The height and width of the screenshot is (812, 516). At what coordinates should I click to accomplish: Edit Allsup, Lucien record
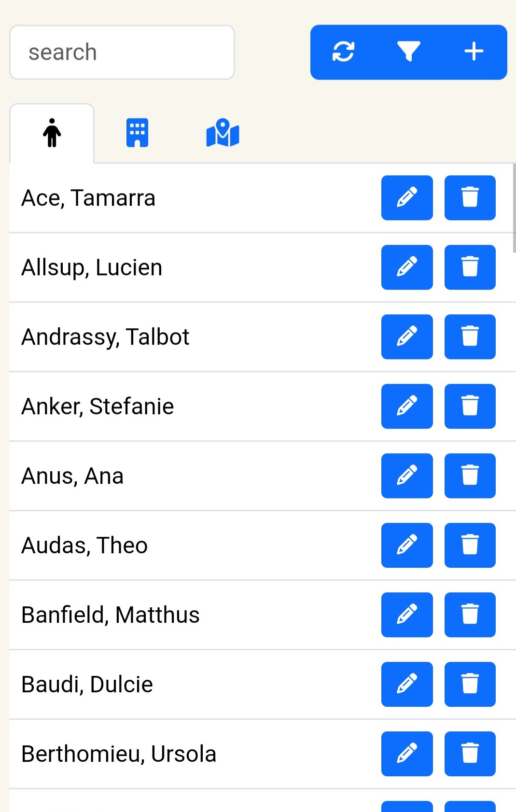[406, 267]
